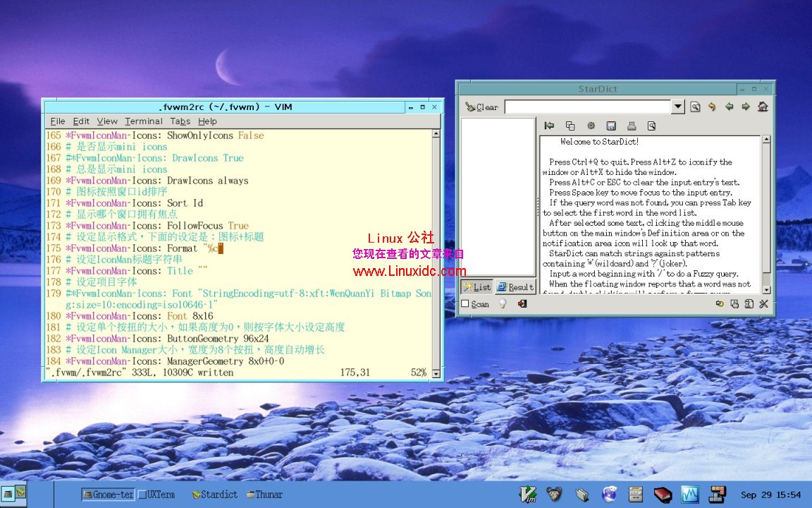Screen dimensions: 812x508
Task: Go to next word with right arrow
Action: tap(745, 107)
